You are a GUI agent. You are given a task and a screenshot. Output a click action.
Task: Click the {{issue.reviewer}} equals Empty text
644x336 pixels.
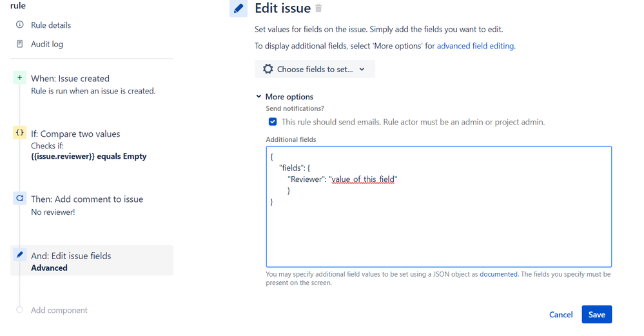click(x=89, y=156)
